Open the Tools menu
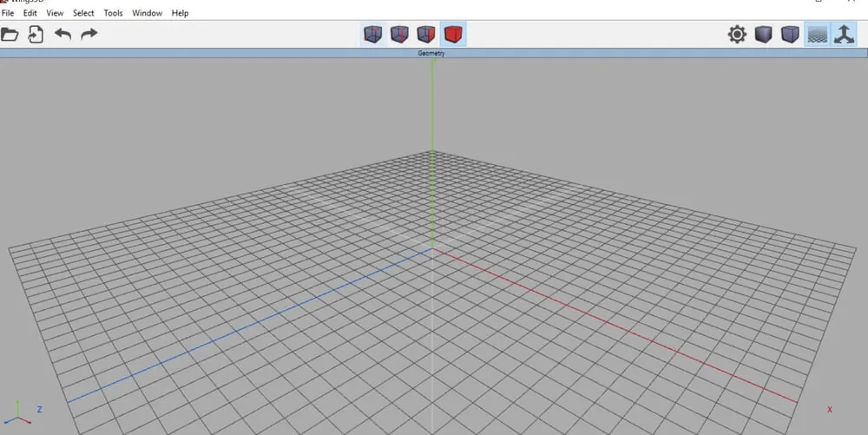Image resolution: width=868 pixels, height=435 pixels. pos(114,13)
